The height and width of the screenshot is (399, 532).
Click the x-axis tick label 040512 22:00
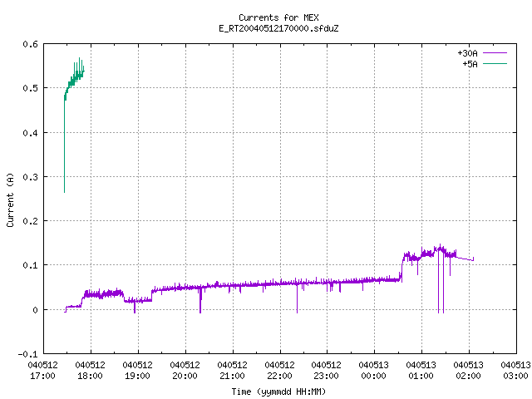[279, 370]
